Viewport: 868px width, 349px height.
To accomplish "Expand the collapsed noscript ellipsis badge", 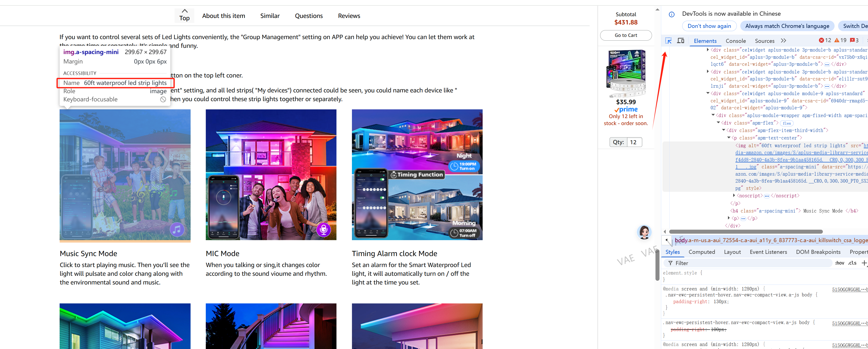I will [x=766, y=196].
